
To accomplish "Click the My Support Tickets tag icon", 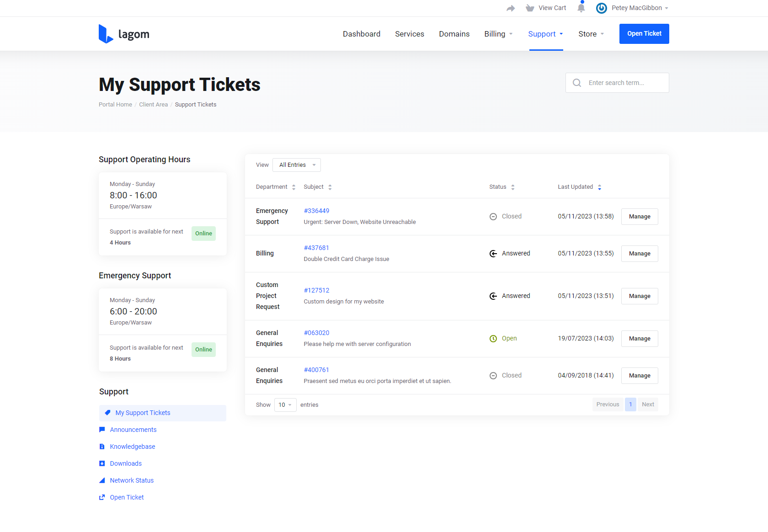I will tap(107, 413).
